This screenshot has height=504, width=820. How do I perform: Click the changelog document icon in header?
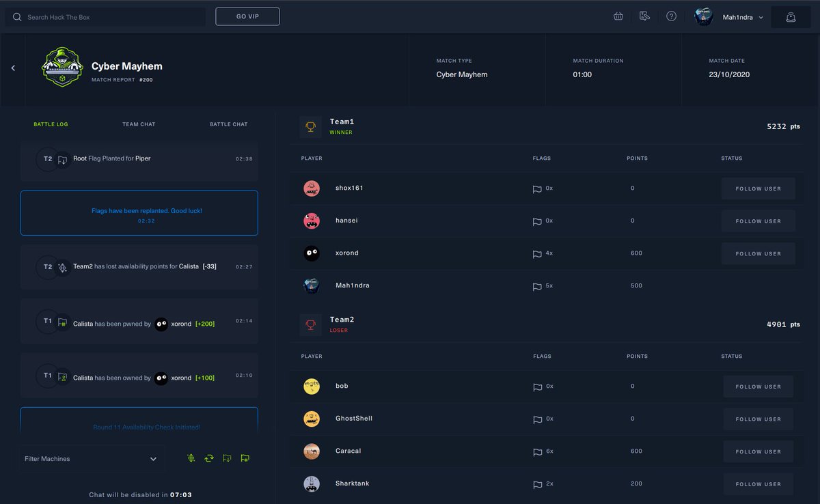pos(644,16)
